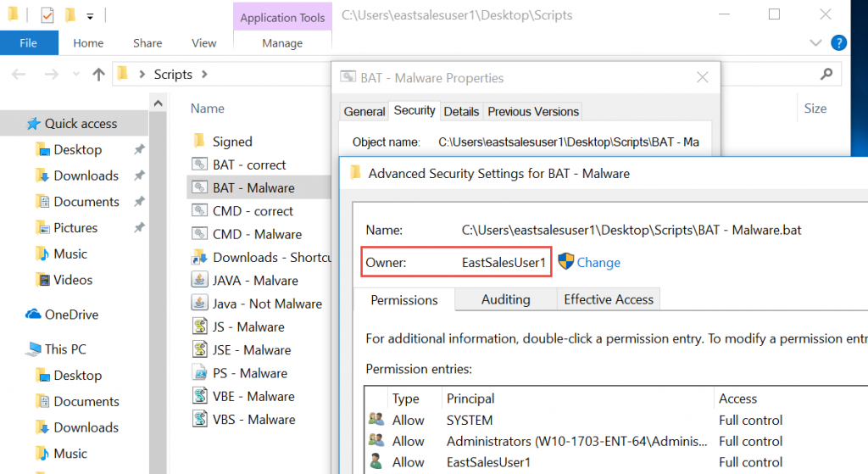Click the PS - Malware file icon
The height and width of the screenshot is (474, 868).
pyautogui.click(x=199, y=373)
